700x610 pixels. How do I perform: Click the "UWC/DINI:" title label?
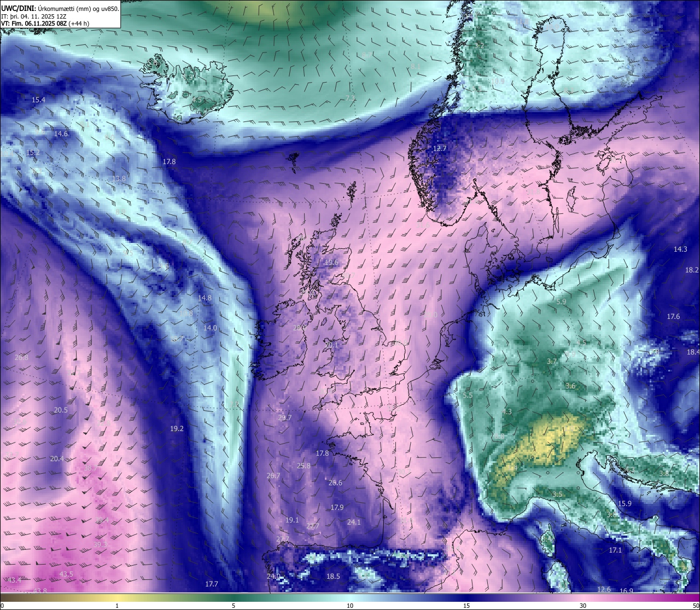click(x=19, y=8)
